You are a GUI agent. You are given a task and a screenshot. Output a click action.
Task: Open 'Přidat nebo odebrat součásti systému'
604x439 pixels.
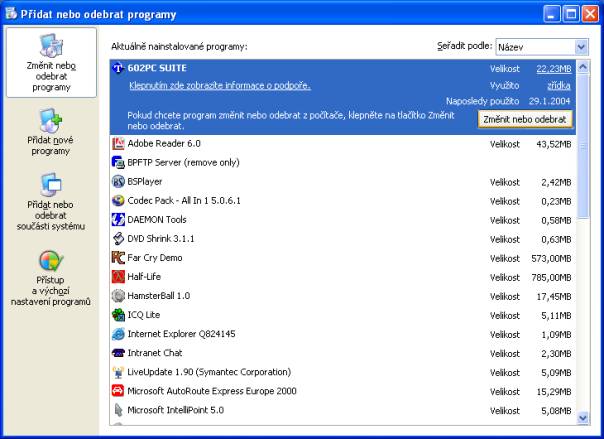tap(50, 201)
